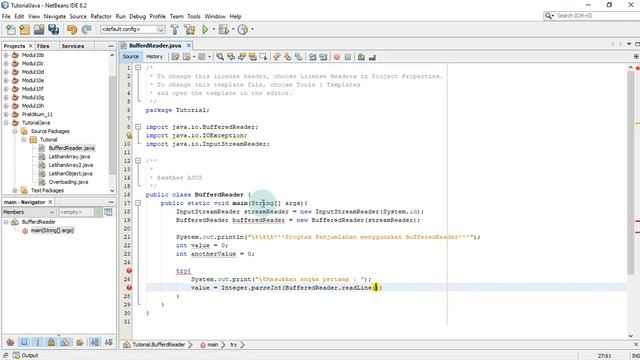Click the Shift Line Left icon
Screen dimensions: 640x360
[x=313, y=57]
